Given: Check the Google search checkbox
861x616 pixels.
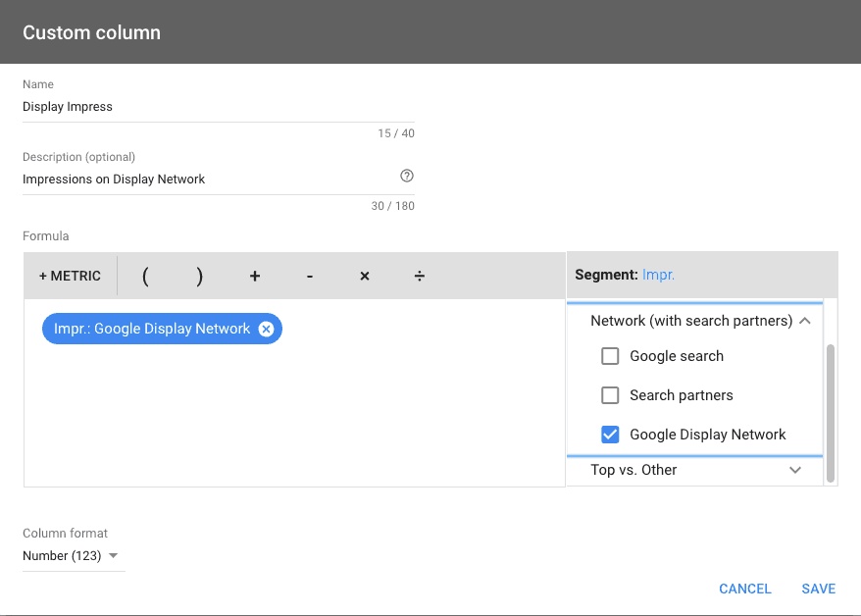Looking at the screenshot, I should [610, 356].
